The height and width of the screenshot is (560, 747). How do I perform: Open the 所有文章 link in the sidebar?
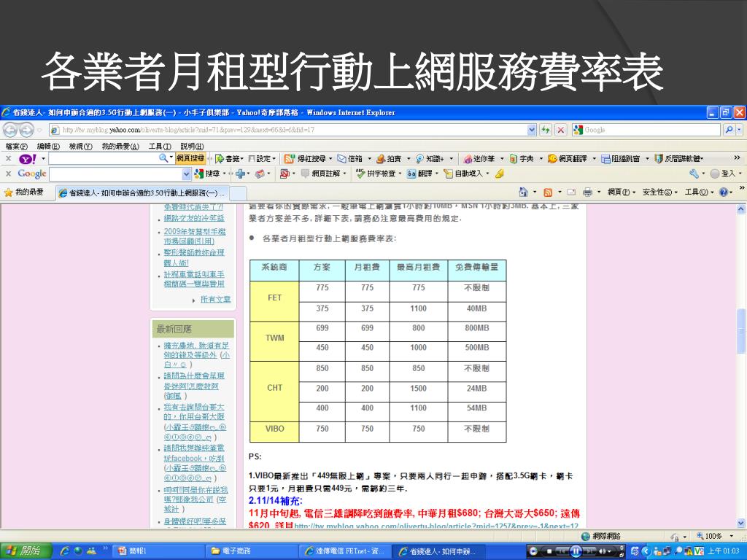(x=215, y=300)
